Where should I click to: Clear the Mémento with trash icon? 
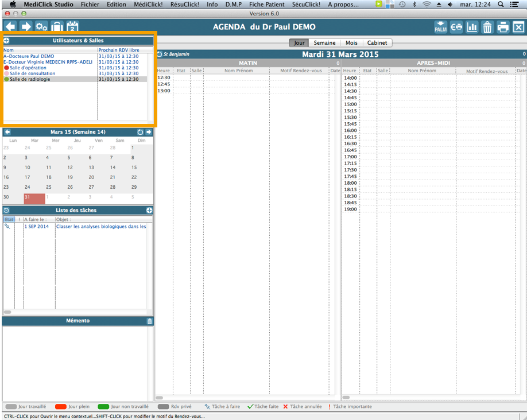[150, 321]
